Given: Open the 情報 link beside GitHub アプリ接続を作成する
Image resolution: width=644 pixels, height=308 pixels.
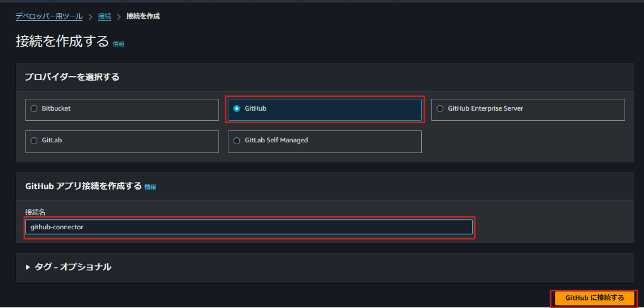Looking at the screenshot, I should tap(150, 187).
